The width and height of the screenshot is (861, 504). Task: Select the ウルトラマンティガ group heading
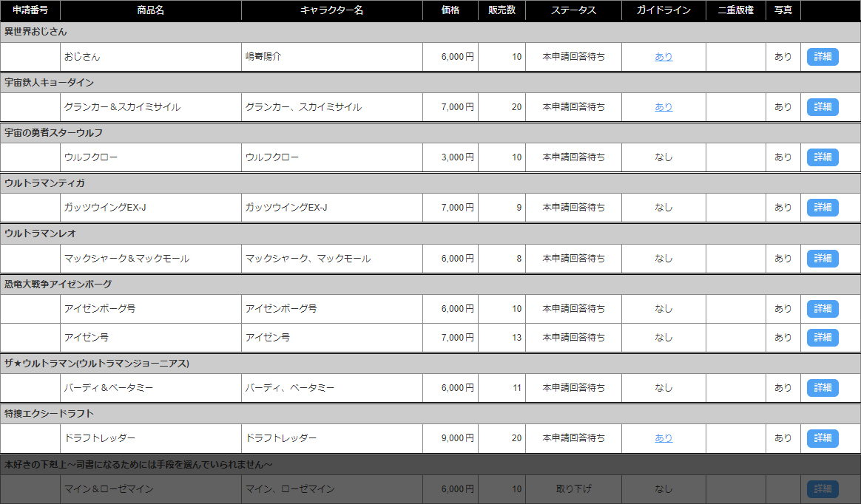430,183
